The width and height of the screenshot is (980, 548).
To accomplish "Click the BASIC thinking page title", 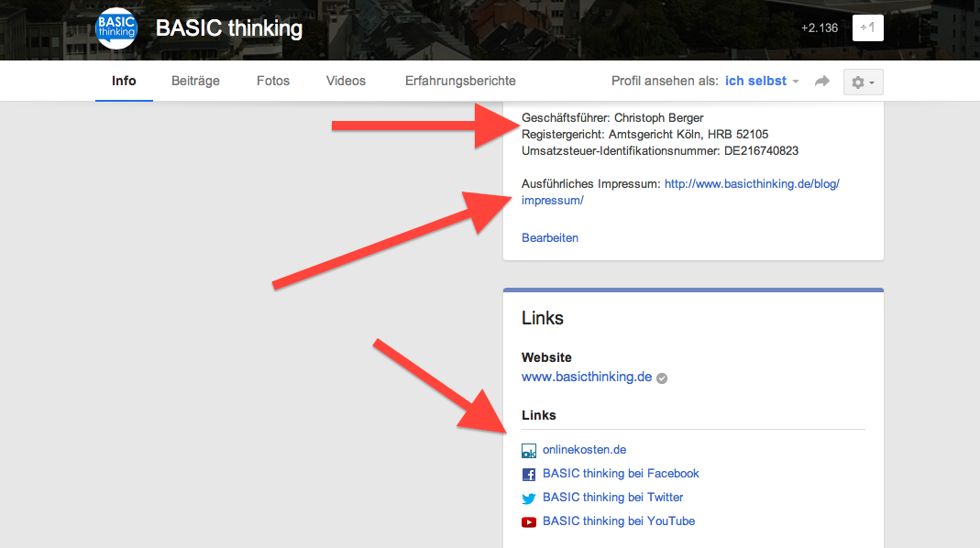I will 229,28.
